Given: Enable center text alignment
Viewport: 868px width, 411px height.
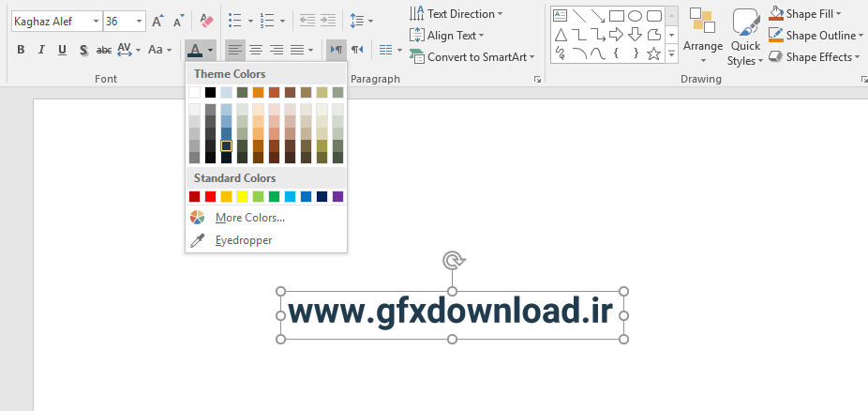Looking at the screenshot, I should 256,50.
